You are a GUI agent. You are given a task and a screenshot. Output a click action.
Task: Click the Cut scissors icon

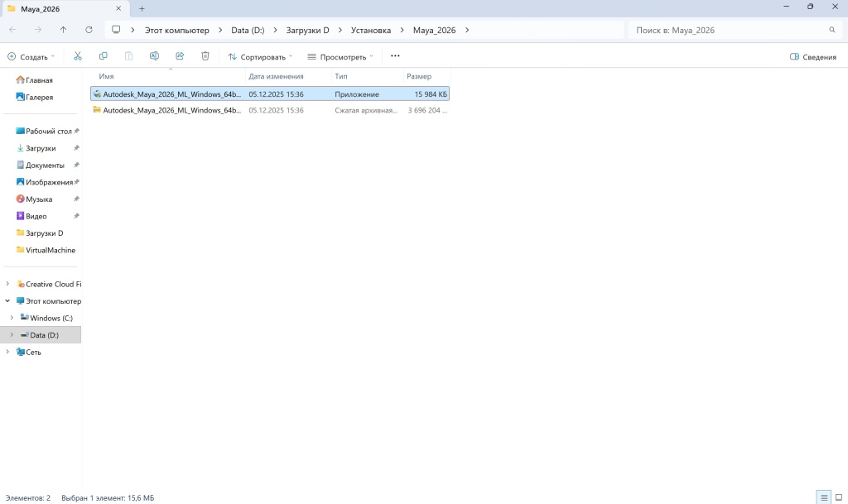[78, 56]
